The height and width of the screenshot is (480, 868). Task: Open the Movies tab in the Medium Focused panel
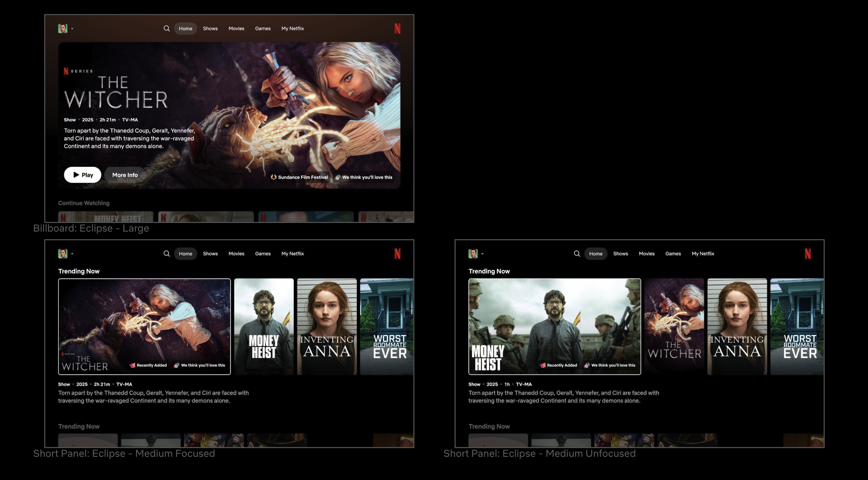pyautogui.click(x=237, y=254)
